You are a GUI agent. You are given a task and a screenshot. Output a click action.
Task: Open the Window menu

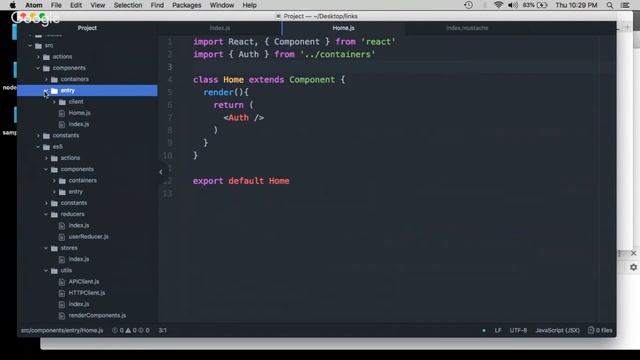(x=222, y=5)
